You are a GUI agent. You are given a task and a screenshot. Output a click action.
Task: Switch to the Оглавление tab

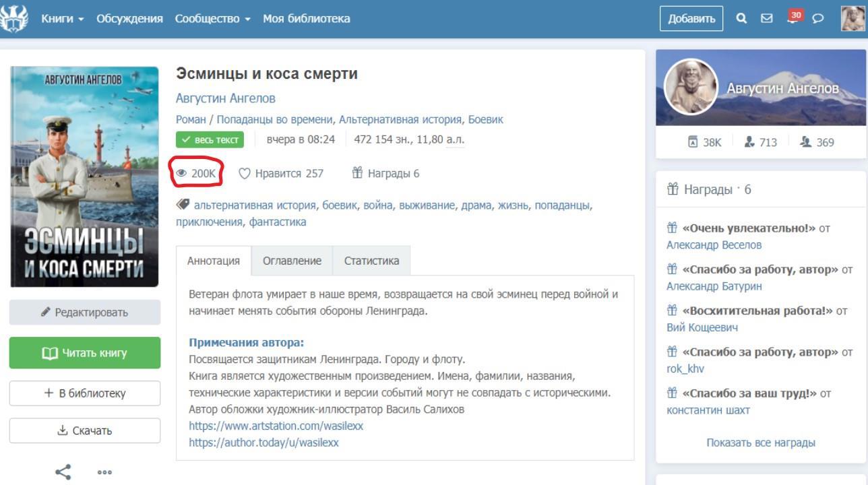click(292, 261)
